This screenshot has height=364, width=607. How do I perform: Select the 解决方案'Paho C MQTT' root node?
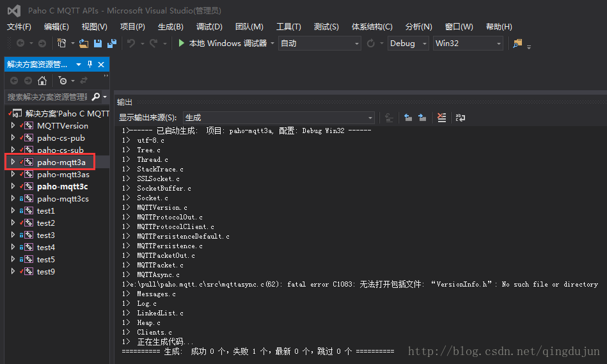[67, 113]
